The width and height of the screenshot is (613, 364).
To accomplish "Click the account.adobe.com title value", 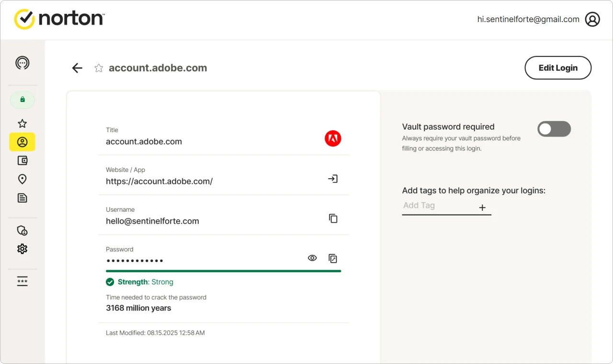I will tap(144, 142).
